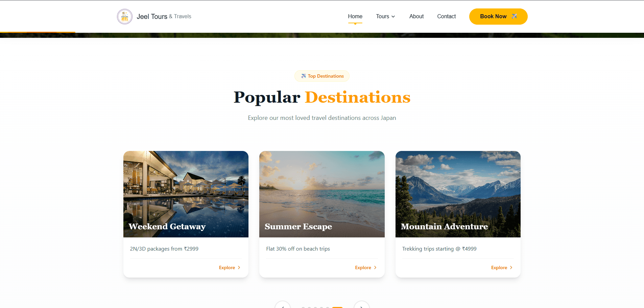The image size is (644, 308).
Task: Click the Book Now button
Action: [x=498, y=17]
